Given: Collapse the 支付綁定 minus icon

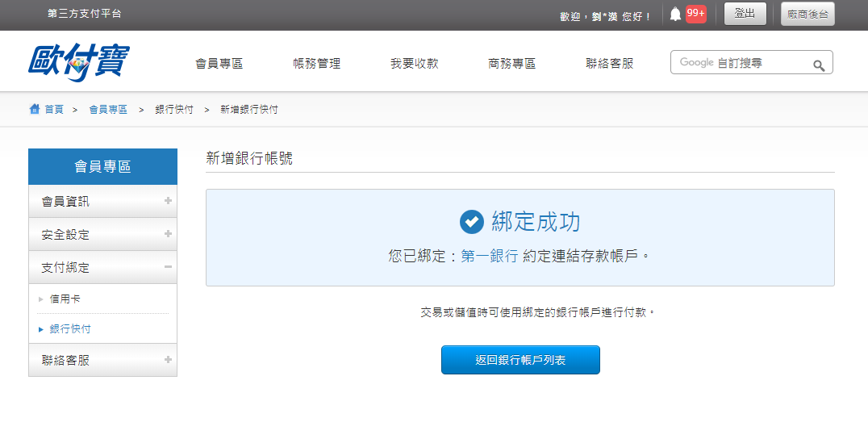Looking at the screenshot, I should 168,267.
